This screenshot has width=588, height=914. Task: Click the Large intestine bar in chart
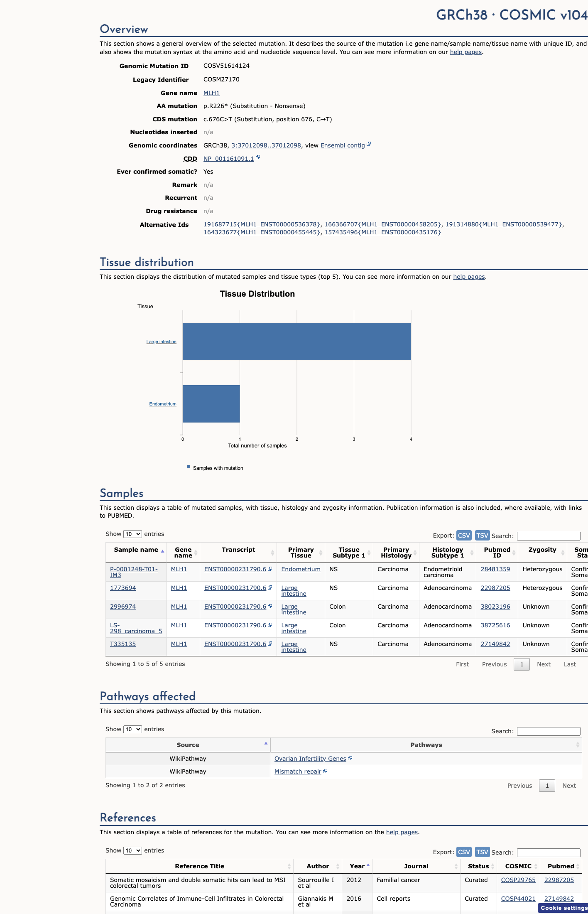point(297,342)
